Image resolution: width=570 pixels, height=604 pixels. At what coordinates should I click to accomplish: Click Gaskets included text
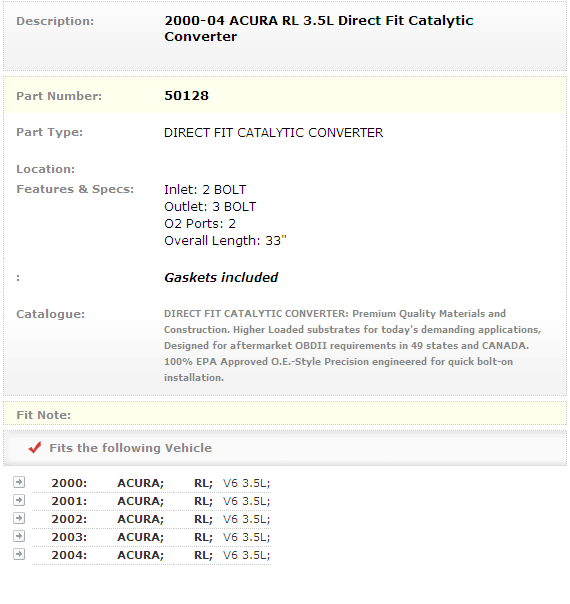221,277
